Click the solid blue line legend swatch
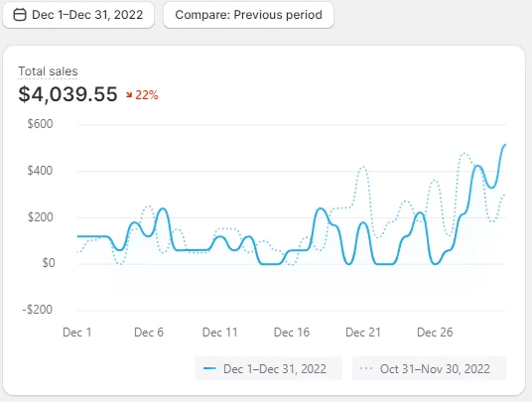Screen dimensions: 532x402 (209, 368)
